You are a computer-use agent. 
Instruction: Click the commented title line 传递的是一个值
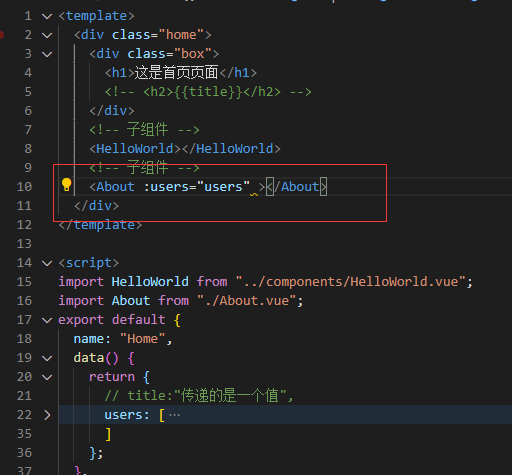click(199, 396)
